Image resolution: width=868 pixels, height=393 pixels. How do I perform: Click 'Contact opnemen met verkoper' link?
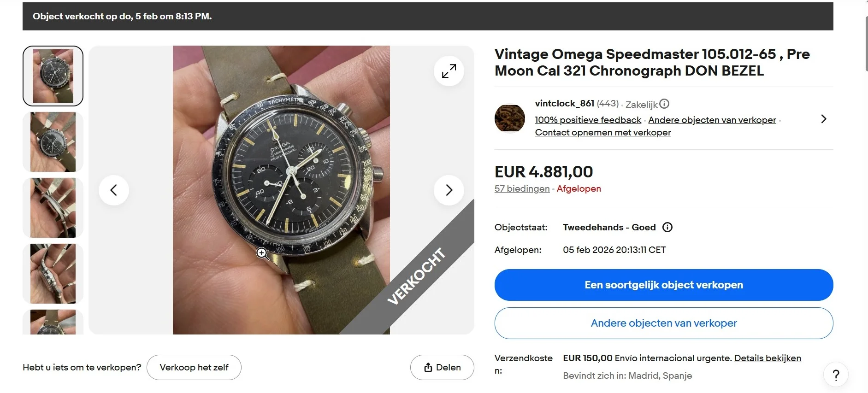tap(602, 132)
